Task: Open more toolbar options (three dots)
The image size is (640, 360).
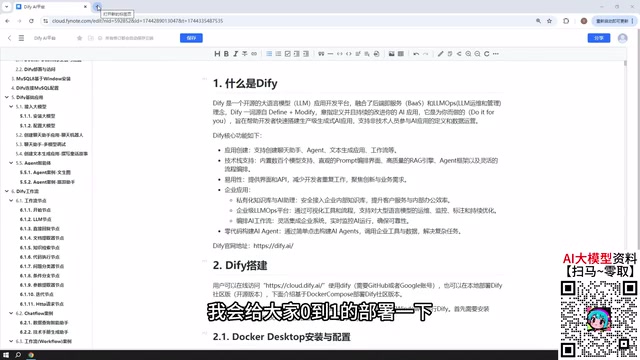Action: (496, 54)
